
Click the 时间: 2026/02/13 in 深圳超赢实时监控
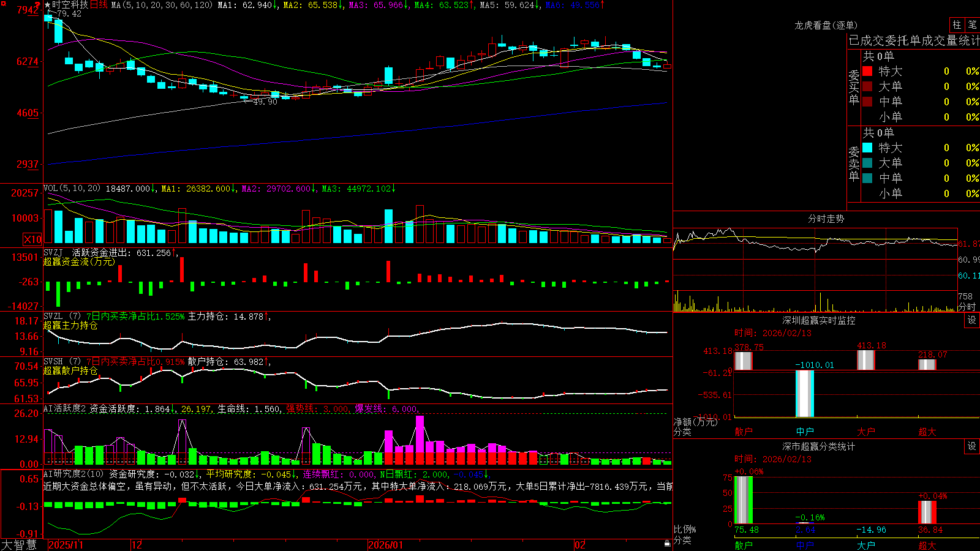(x=773, y=333)
